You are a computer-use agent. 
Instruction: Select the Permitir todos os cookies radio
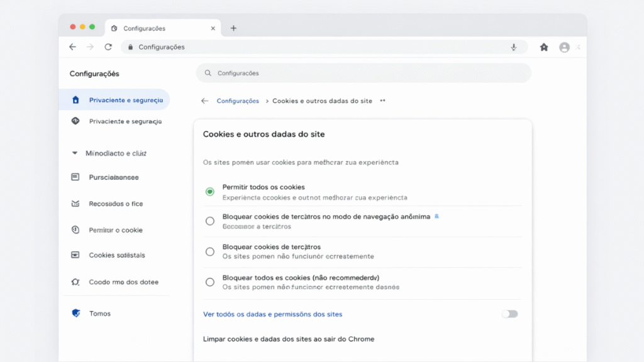[x=210, y=192]
